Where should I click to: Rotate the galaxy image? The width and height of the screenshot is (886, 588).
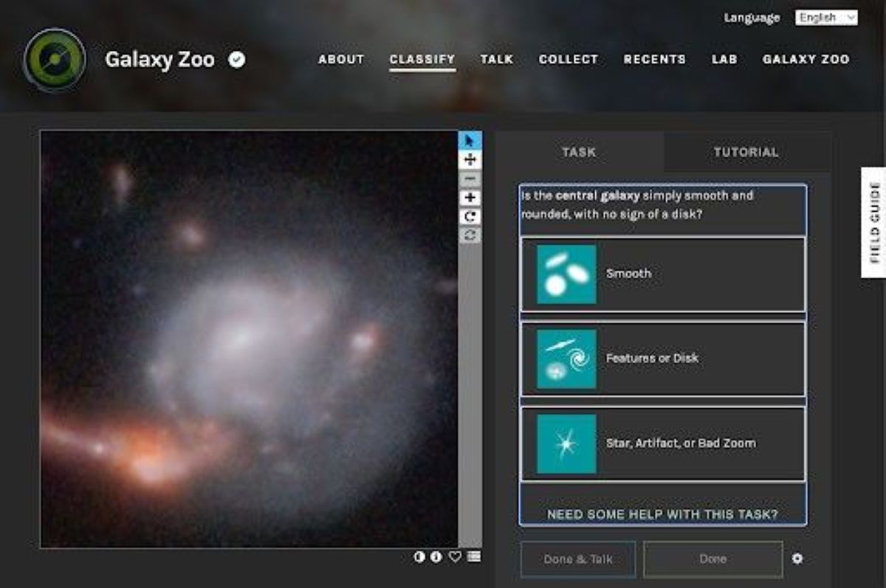click(470, 217)
